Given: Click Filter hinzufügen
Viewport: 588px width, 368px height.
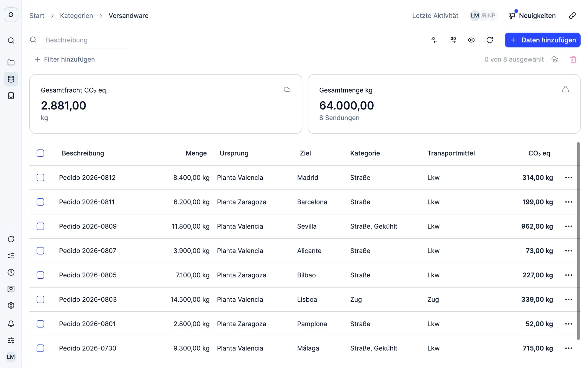Looking at the screenshot, I should coord(65,59).
